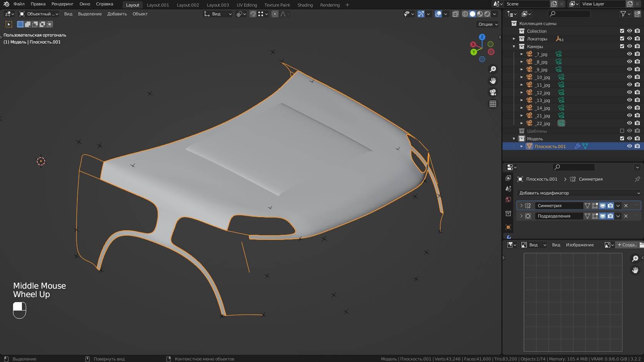The width and height of the screenshot is (644, 362).
Task: Collapse the Камеры collection
Action: [x=514, y=46]
